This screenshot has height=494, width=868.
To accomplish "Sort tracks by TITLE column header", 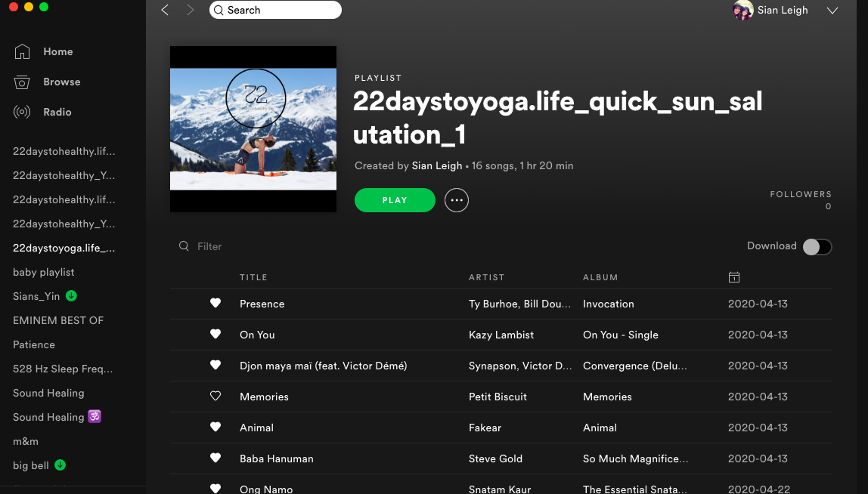I will [253, 277].
